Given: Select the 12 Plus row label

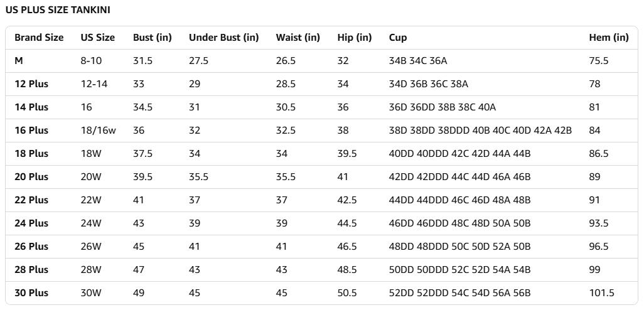Looking at the screenshot, I should pyautogui.click(x=31, y=84).
